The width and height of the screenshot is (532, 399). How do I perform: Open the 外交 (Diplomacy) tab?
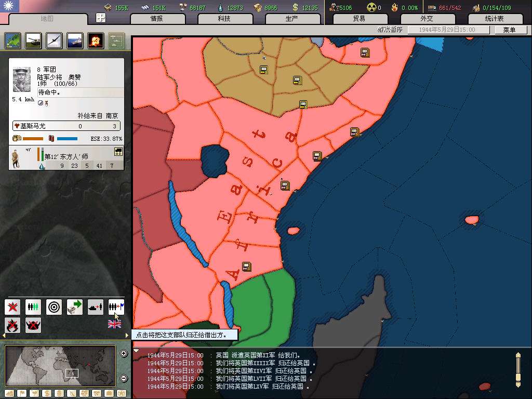[x=427, y=19]
